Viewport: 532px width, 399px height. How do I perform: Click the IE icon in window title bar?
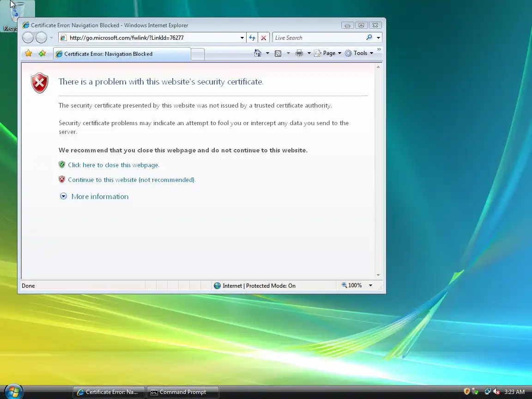(25, 25)
